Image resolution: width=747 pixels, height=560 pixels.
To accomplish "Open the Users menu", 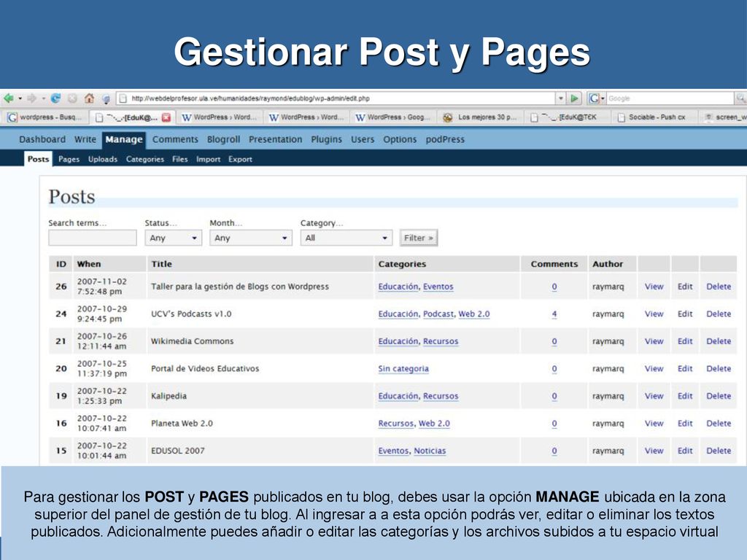I will tap(363, 139).
